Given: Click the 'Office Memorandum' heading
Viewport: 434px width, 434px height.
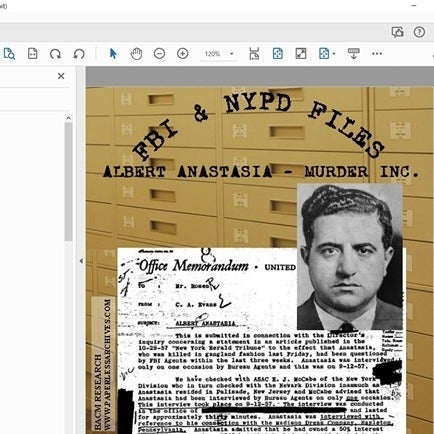Looking at the screenshot, I should tap(194, 266).
